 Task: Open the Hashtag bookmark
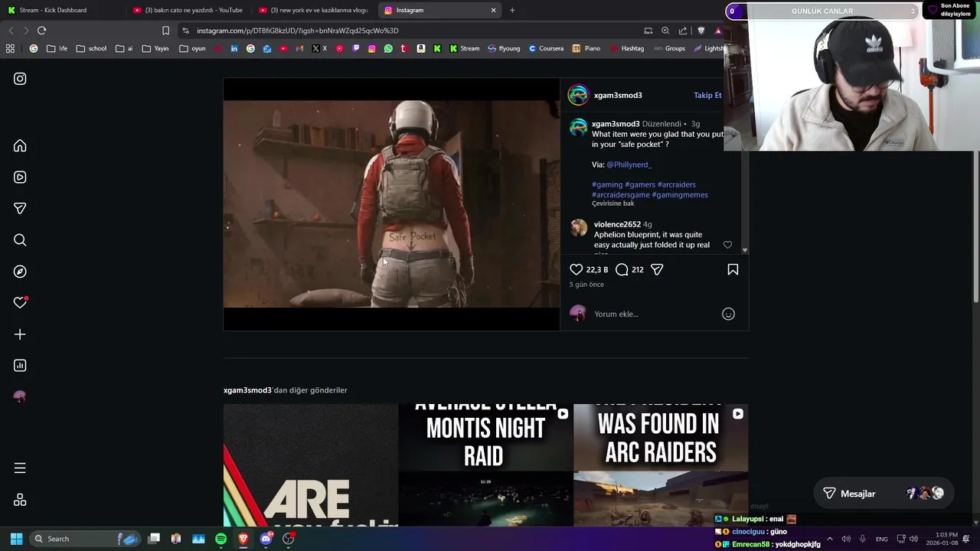627,48
